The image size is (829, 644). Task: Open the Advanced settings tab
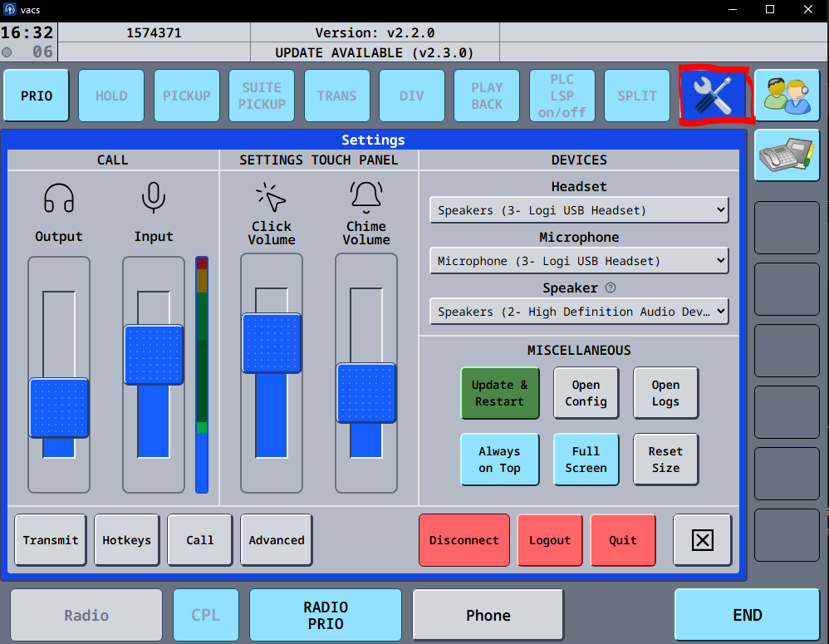pyautogui.click(x=277, y=540)
